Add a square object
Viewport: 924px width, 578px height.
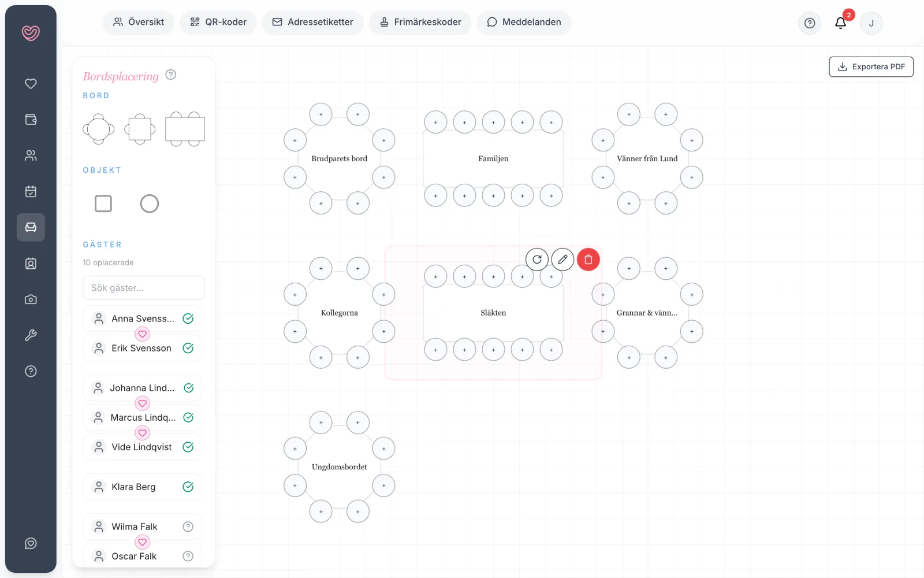[x=103, y=203]
